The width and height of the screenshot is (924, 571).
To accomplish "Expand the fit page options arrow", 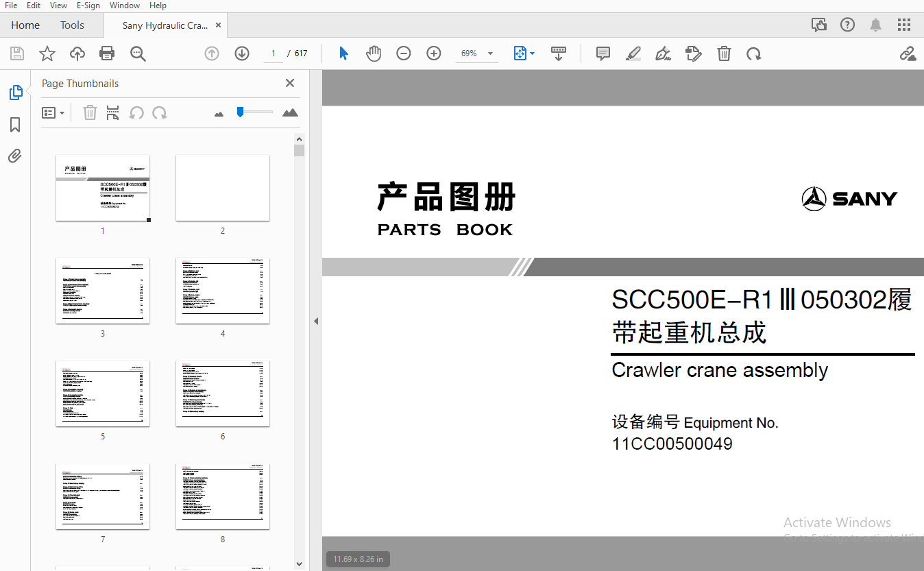I will coord(533,53).
